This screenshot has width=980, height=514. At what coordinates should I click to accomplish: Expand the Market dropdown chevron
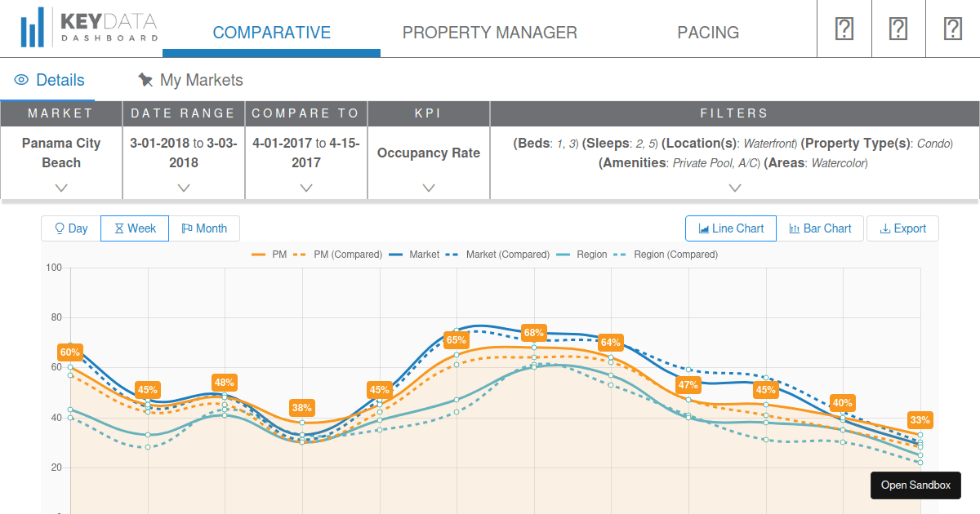click(x=61, y=188)
